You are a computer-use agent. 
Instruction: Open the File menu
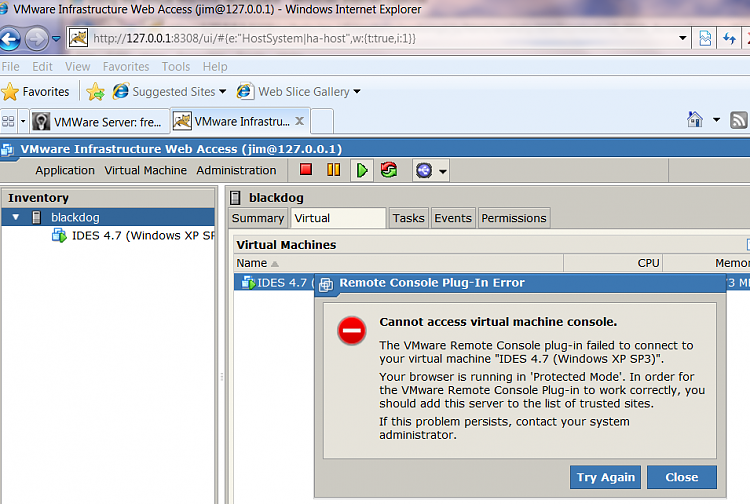[x=11, y=66]
